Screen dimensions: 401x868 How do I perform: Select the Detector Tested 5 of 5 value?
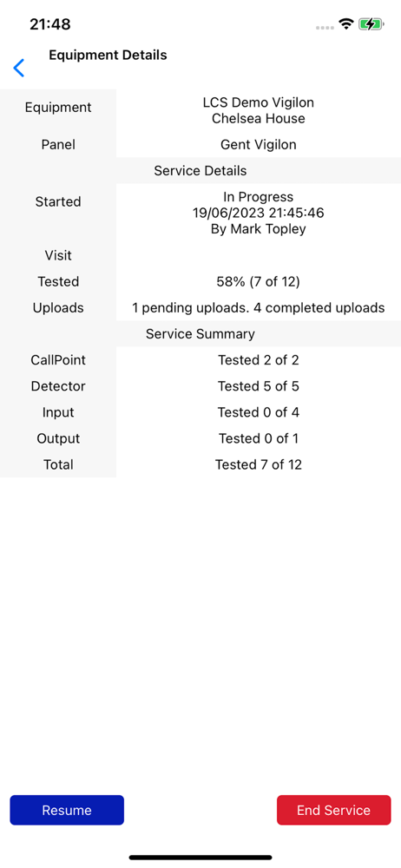point(258,386)
